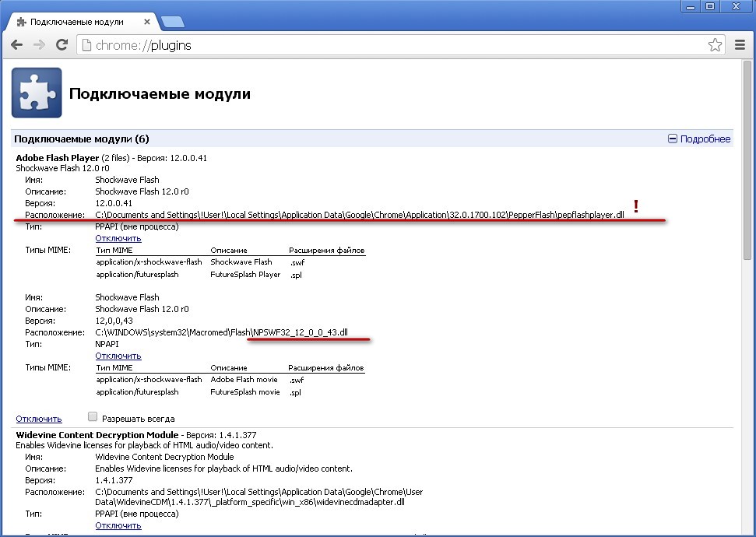This screenshot has width=756, height=537.
Task: Disable the PPAPI Shockwave Flash plugin
Action: click(x=118, y=238)
